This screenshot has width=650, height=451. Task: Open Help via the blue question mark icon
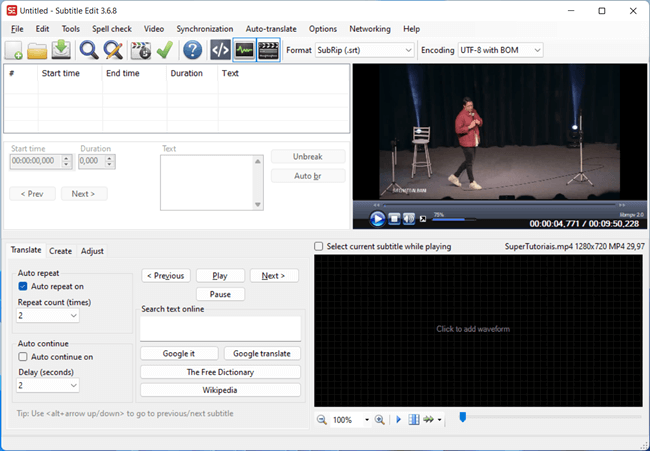pyautogui.click(x=193, y=50)
